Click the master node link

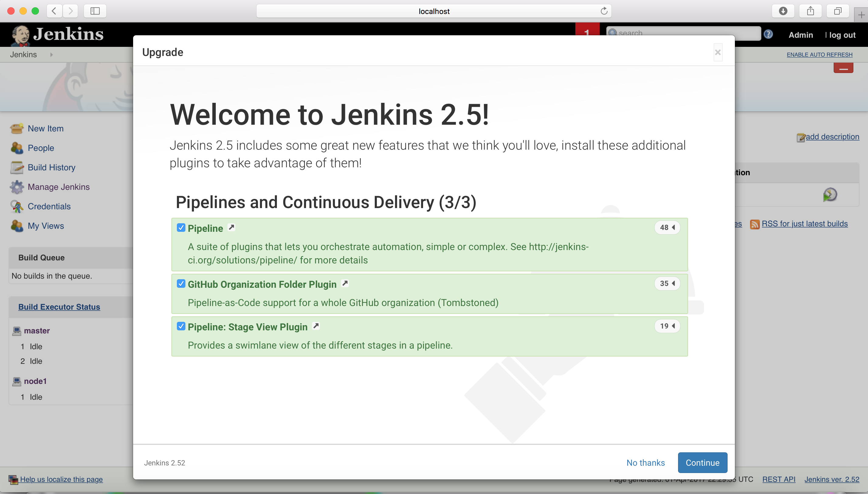[x=36, y=331]
